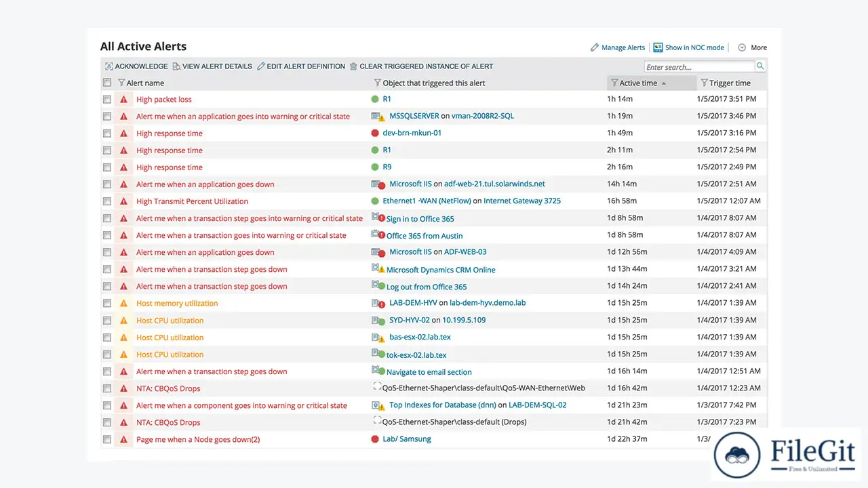Clear triggered instance of alert
The image size is (868, 488).
point(421,66)
